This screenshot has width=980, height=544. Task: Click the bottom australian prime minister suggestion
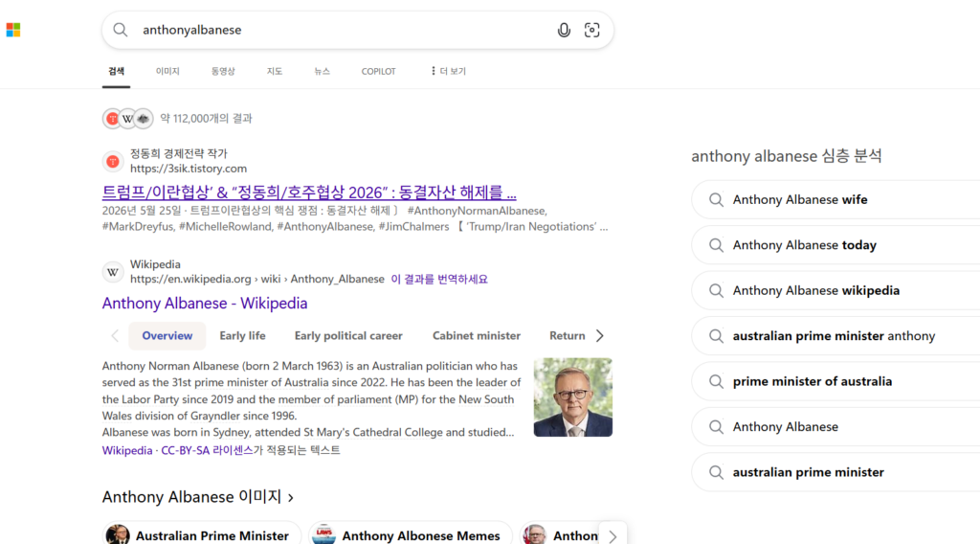click(835, 472)
